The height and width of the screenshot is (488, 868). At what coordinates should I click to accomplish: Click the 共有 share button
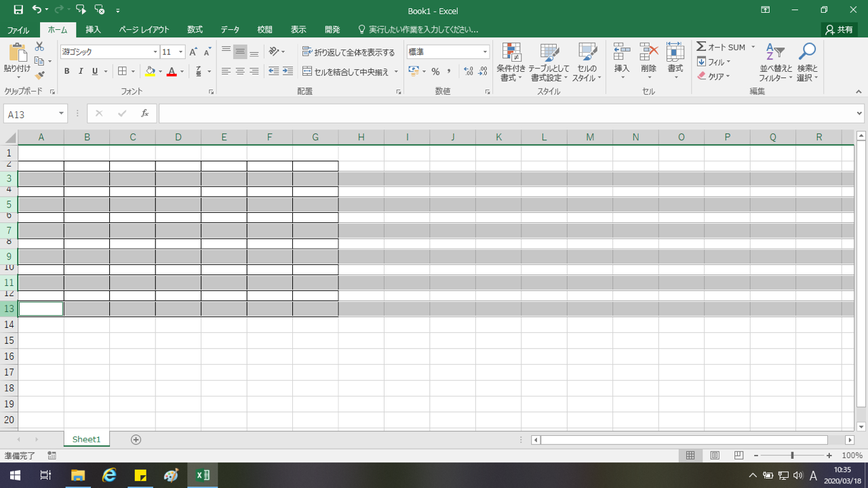840,30
